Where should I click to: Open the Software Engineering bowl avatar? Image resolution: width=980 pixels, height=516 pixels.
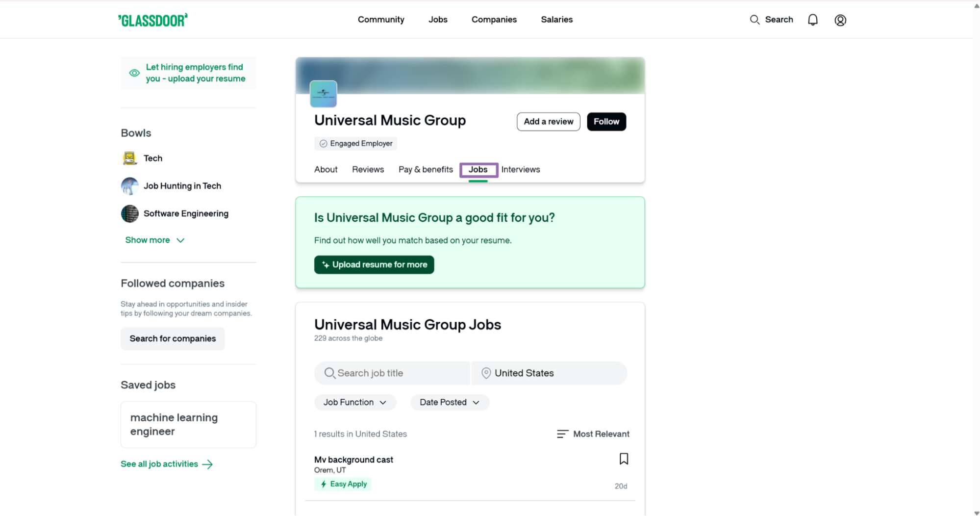tap(129, 213)
